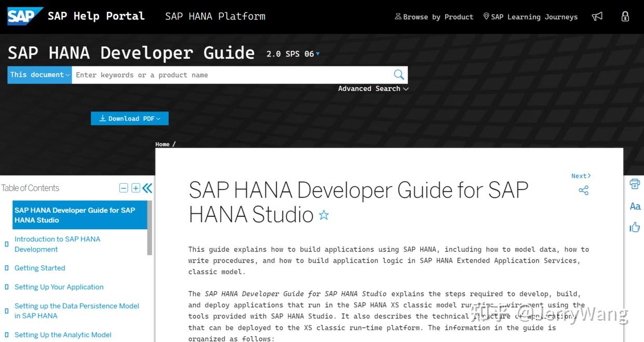Open the announcements megaphone icon
Image resolution: width=644 pixels, height=342 pixels.
click(x=597, y=16)
